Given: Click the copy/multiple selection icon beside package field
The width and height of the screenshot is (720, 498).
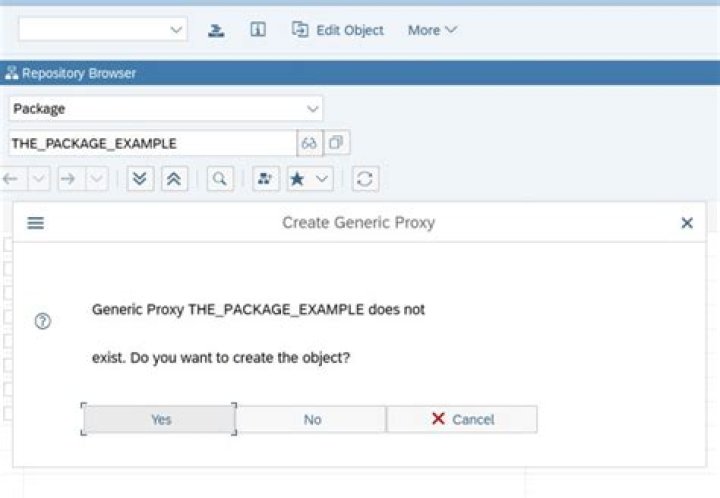Looking at the screenshot, I should pyautogui.click(x=337, y=143).
